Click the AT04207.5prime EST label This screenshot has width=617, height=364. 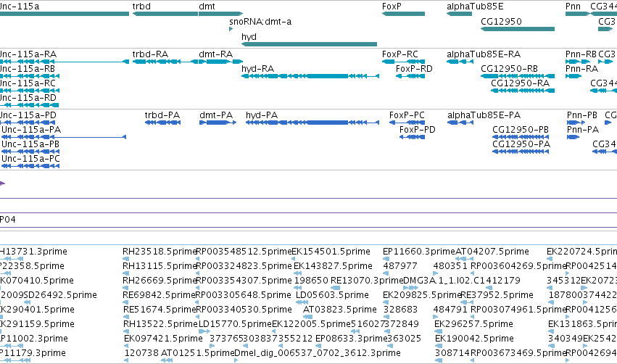pyautogui.click(x=492, y=252)
